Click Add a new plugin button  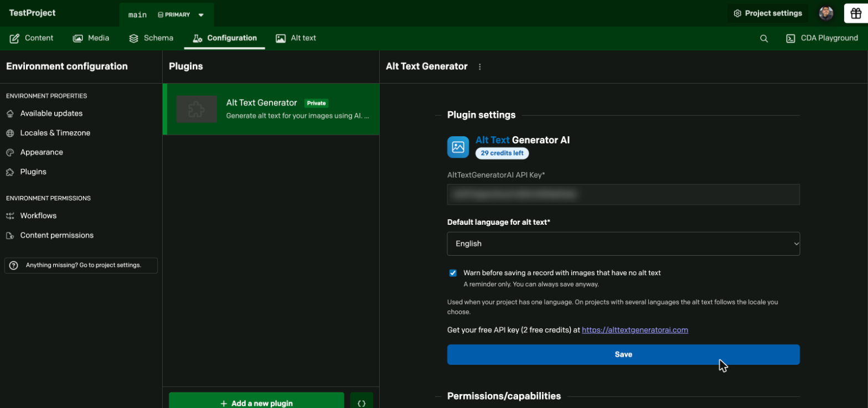pos(256,403)
